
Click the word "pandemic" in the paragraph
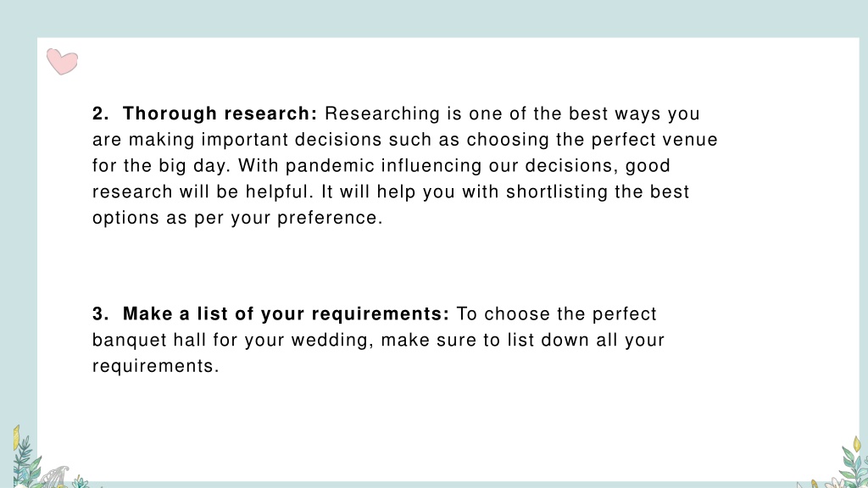pos(330,165)
